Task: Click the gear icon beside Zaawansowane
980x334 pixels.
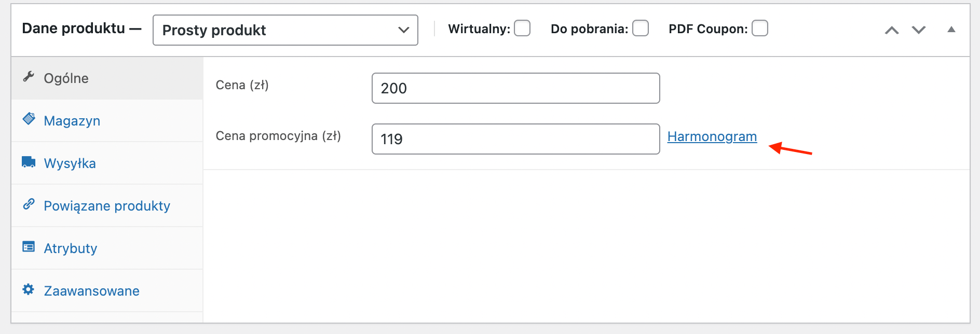Action: point(29,289)
